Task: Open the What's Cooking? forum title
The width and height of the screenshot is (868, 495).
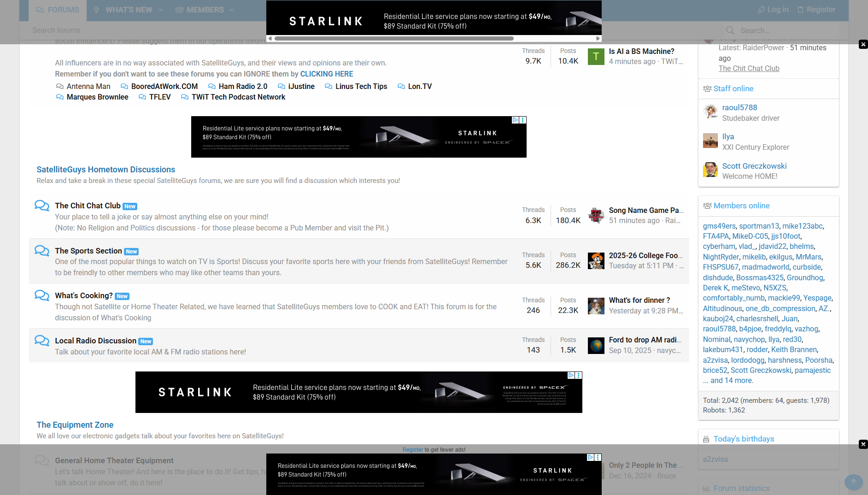Action: [84, 295]
